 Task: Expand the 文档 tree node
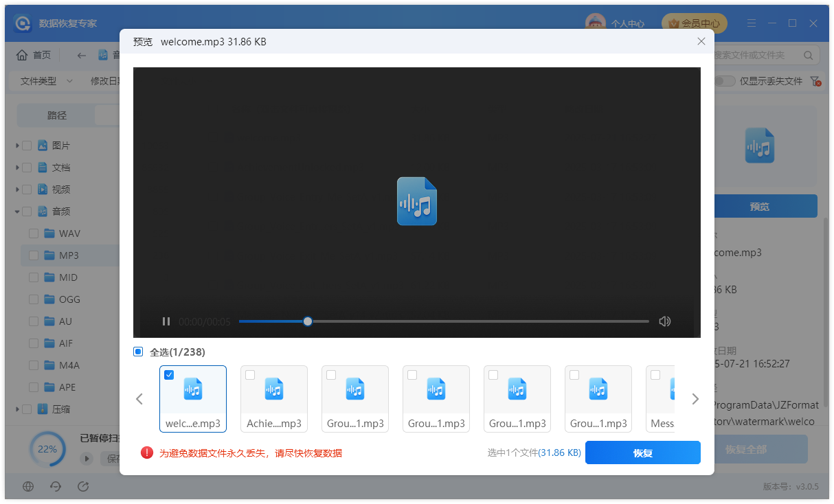pos(17,168)
